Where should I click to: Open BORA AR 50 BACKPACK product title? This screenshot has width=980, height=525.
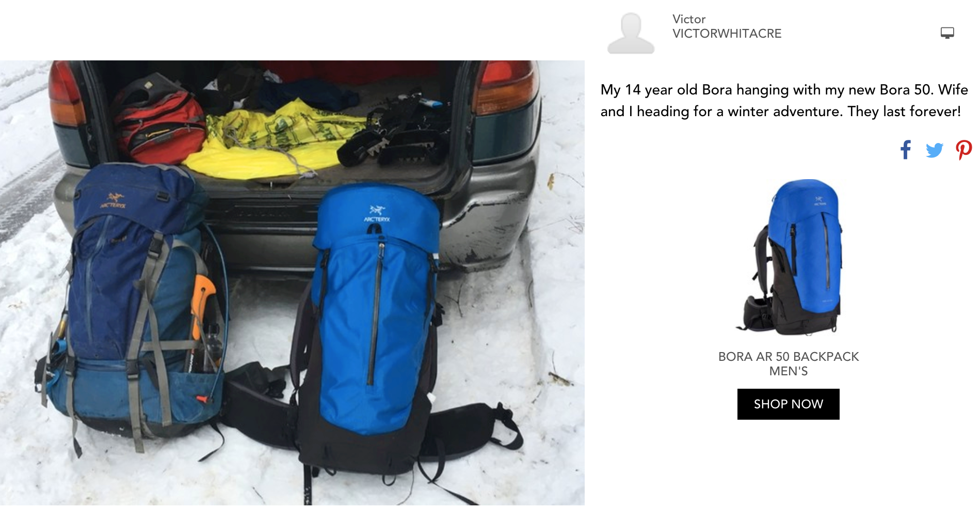coord(788,357)
